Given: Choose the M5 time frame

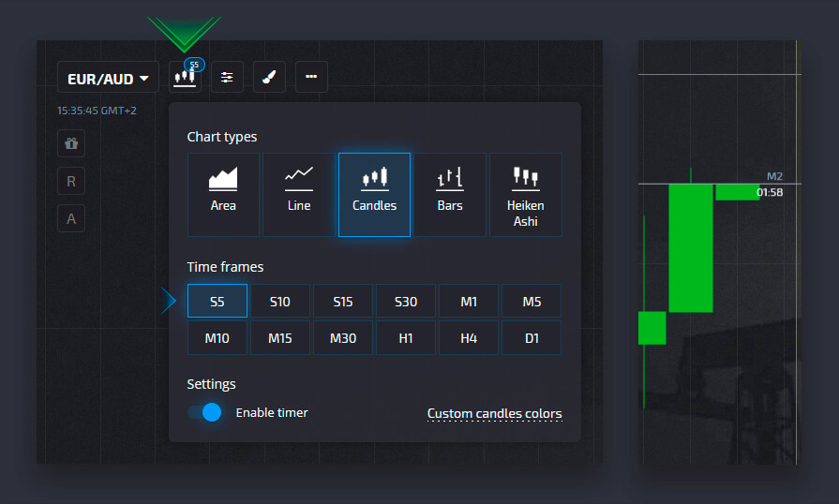Looking at the screenshot, I should pos(532,302).
